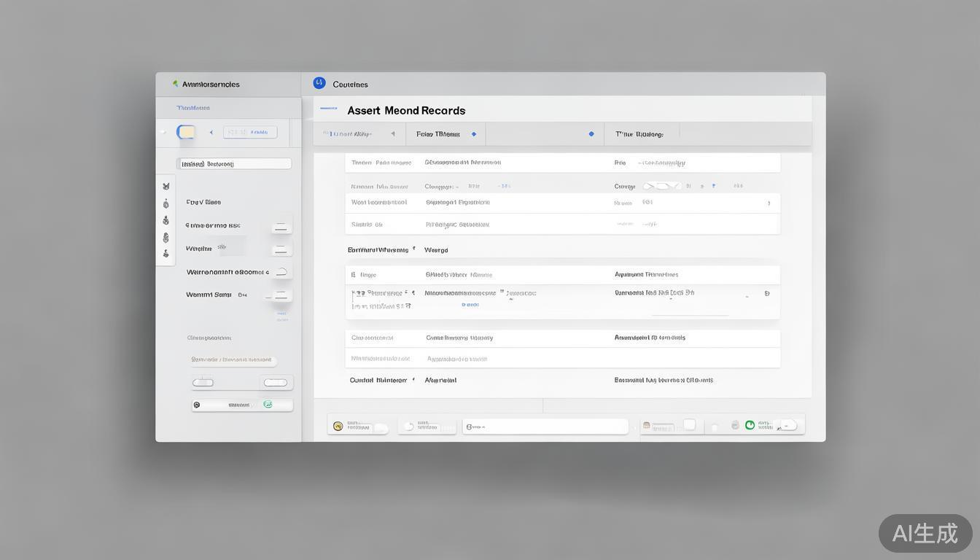Click the green icon in the sidebar bottom bar
This screenshot has width=980, height=560.
coord(268,404)
